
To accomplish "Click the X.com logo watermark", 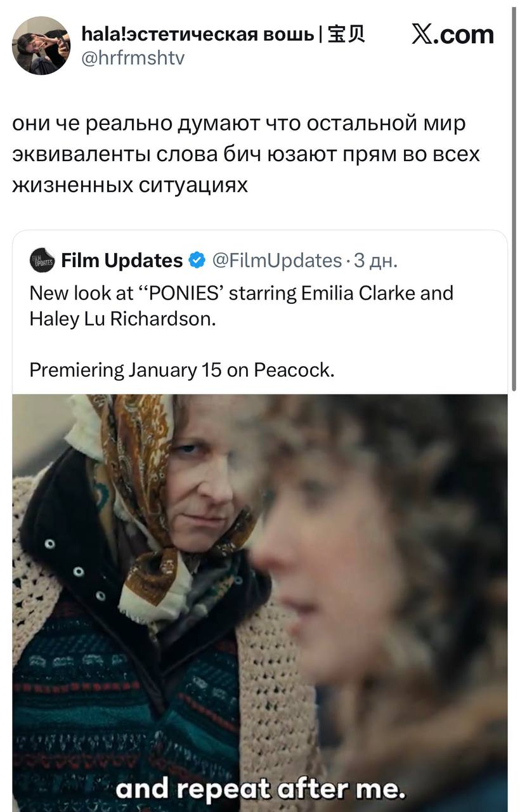I will pos(452,34).
